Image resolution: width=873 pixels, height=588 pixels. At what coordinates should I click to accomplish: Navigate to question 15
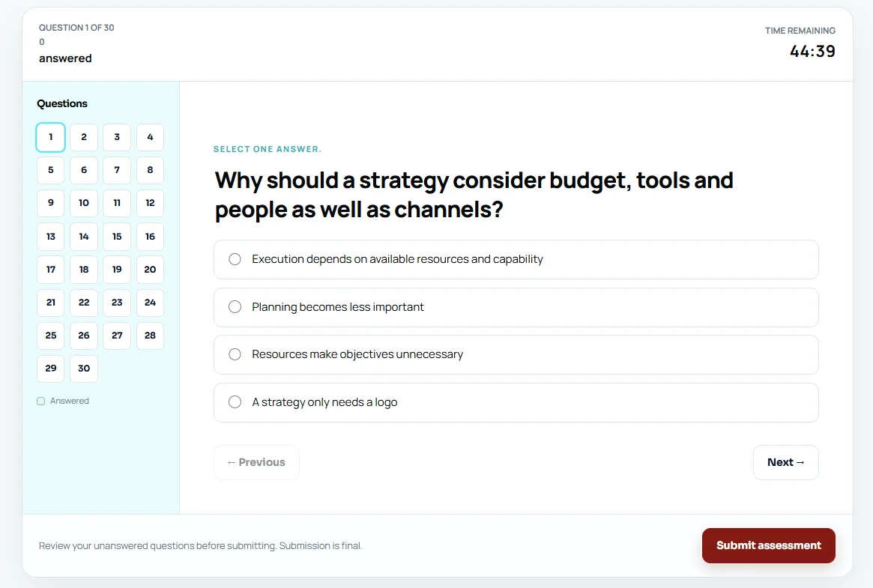[x=117, y=237]
